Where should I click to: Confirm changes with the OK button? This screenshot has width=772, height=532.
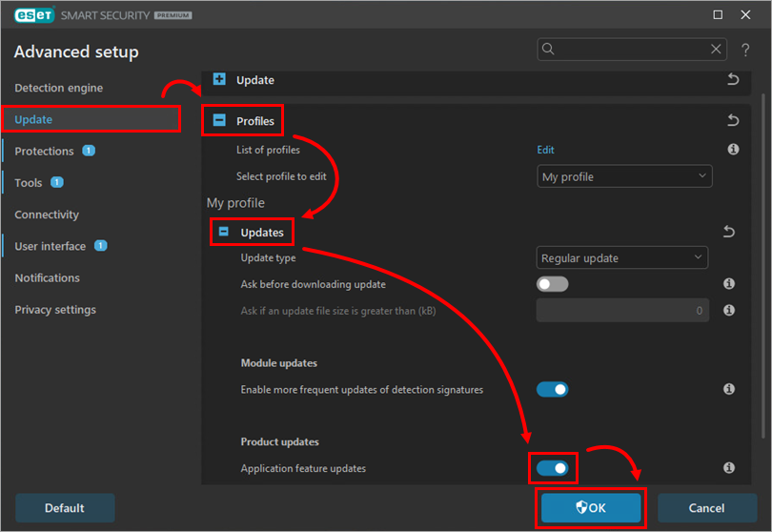click(591, 508)
